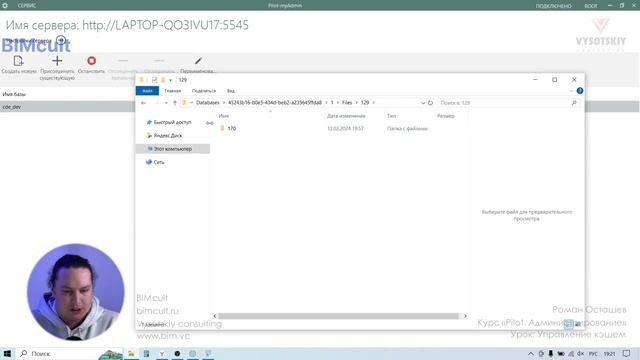Select 'Быстрый доступ' in navigation pane
The width and height of the screenshot is (640, 360).
pos(172,122)
